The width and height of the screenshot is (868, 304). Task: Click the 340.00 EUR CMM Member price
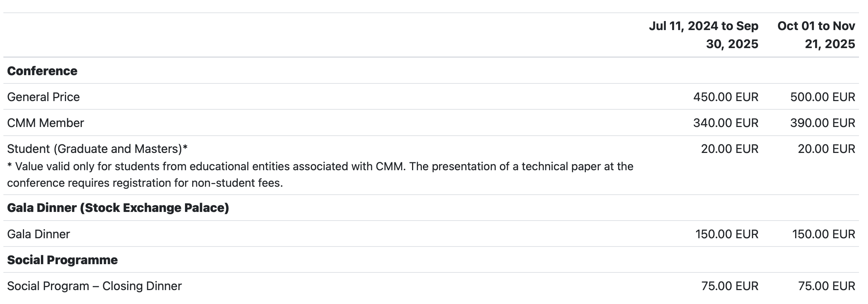(726, 123)
